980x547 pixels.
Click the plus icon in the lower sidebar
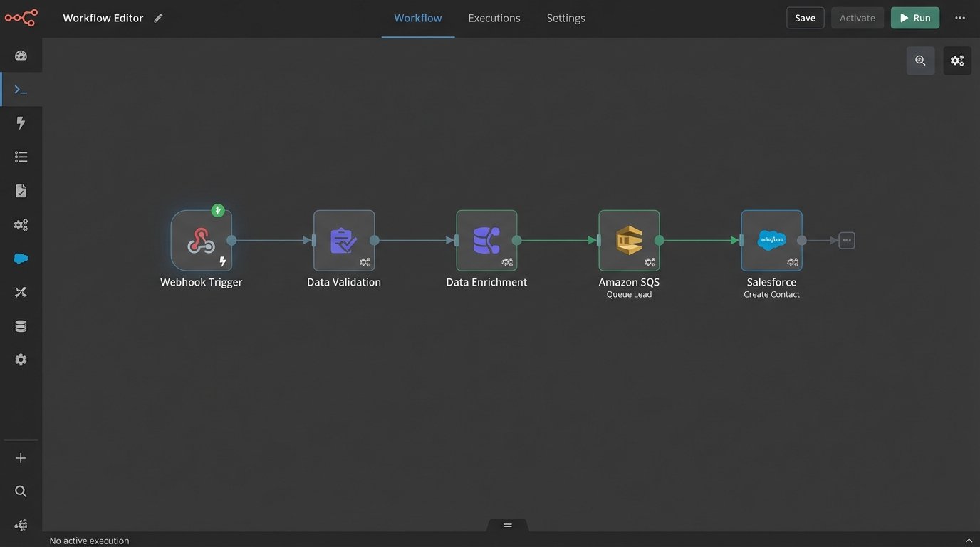(x=19, y=456)
